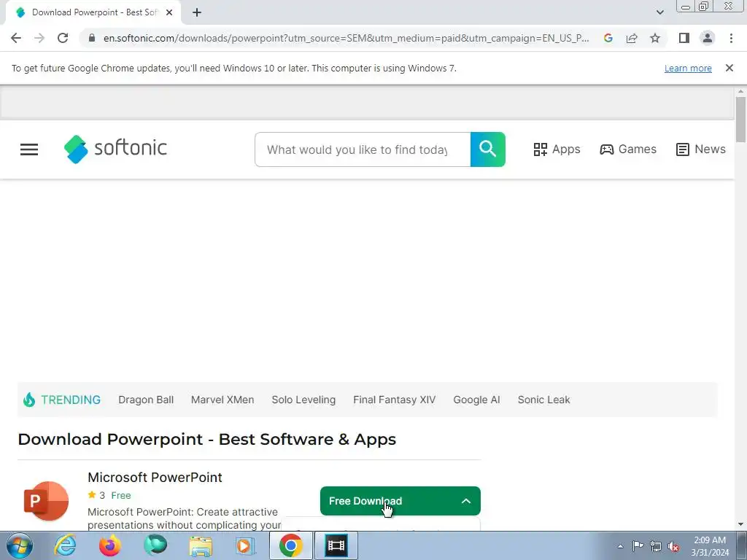Switch to Chrome taskbar button
The height and width of the screenshot is (560, 747).
(x=291, y=545)
